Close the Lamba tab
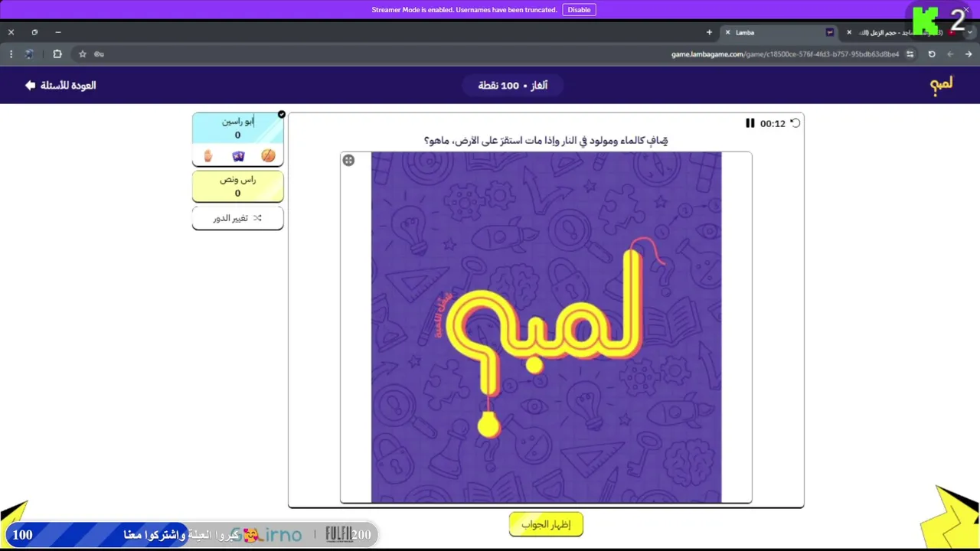This screenshot has height=551, width=980. [727, 32]
